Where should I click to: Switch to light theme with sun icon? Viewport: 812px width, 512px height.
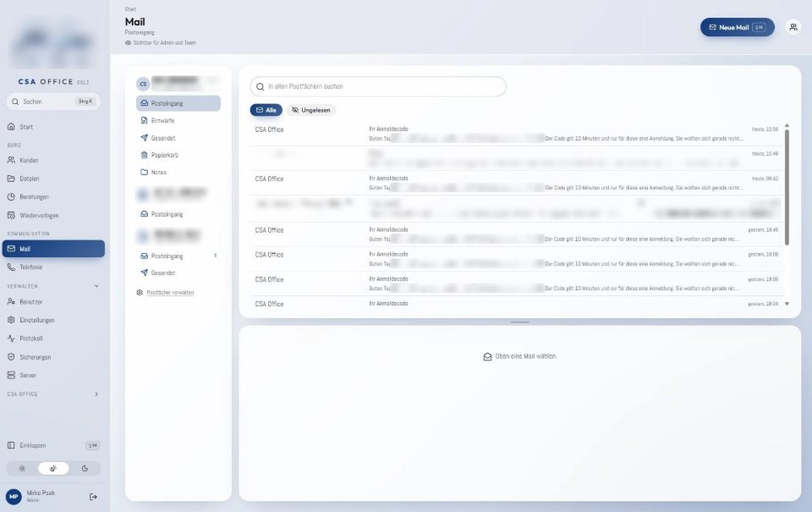pyautogui.click(x=22, y=469)
